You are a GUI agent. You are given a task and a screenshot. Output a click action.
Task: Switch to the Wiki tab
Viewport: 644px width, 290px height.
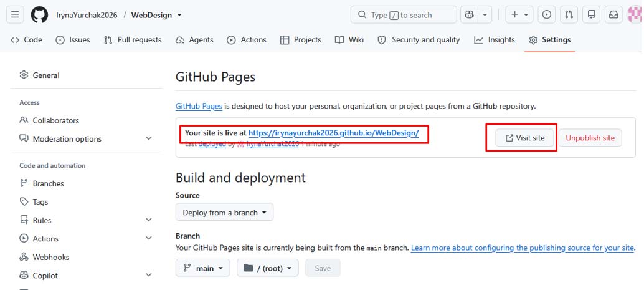pos(349,40)
